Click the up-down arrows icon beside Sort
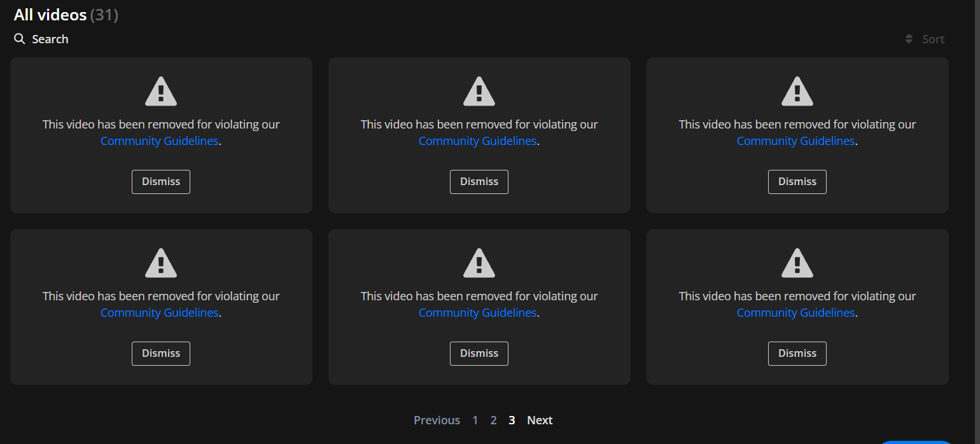 [909, 39]
